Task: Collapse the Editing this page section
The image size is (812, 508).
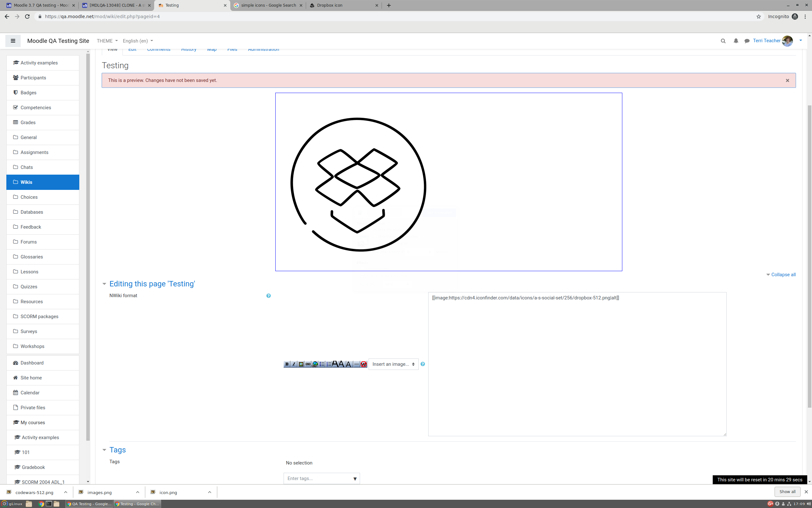Action: click(x=104, y=284)
